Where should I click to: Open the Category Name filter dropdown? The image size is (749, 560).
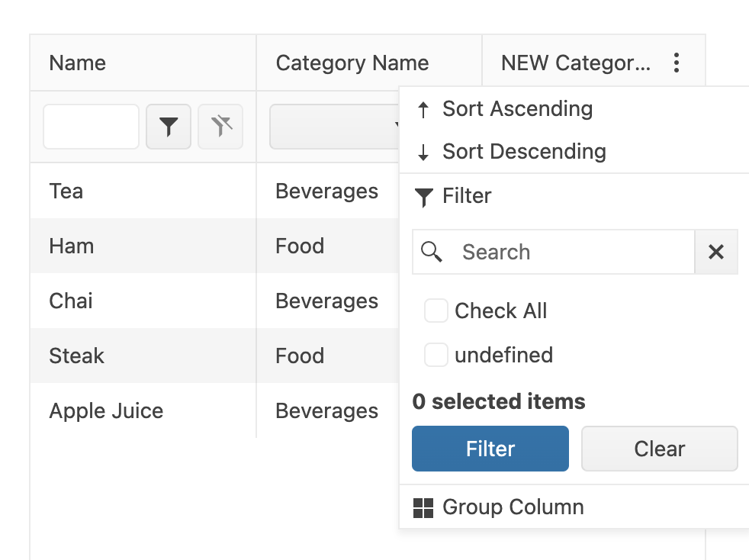[x=336, y=127]
